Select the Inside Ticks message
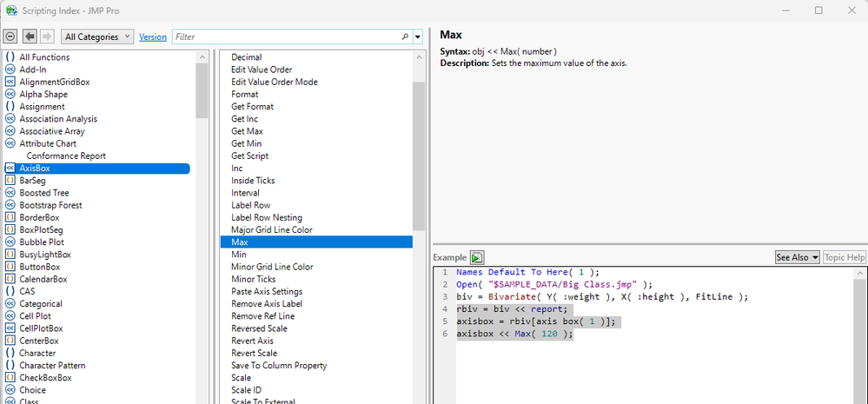Screen dimensions: 868x404 253,181
